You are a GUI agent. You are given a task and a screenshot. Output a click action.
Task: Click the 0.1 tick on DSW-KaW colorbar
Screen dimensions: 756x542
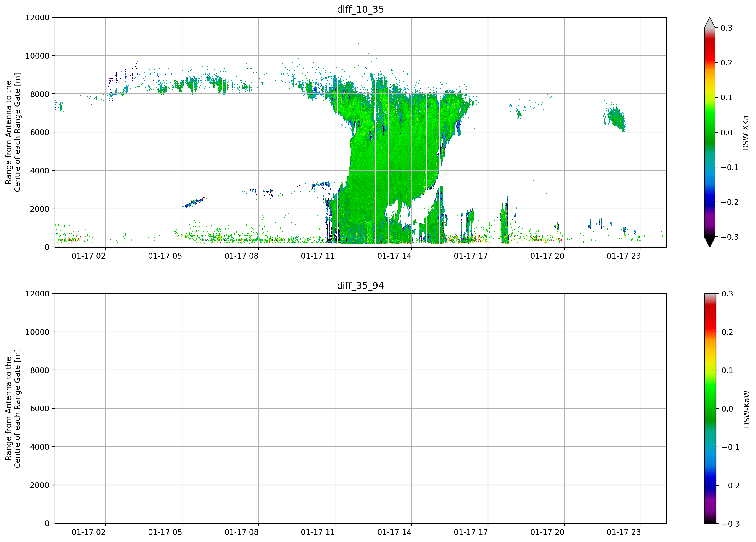pos(728,370)
